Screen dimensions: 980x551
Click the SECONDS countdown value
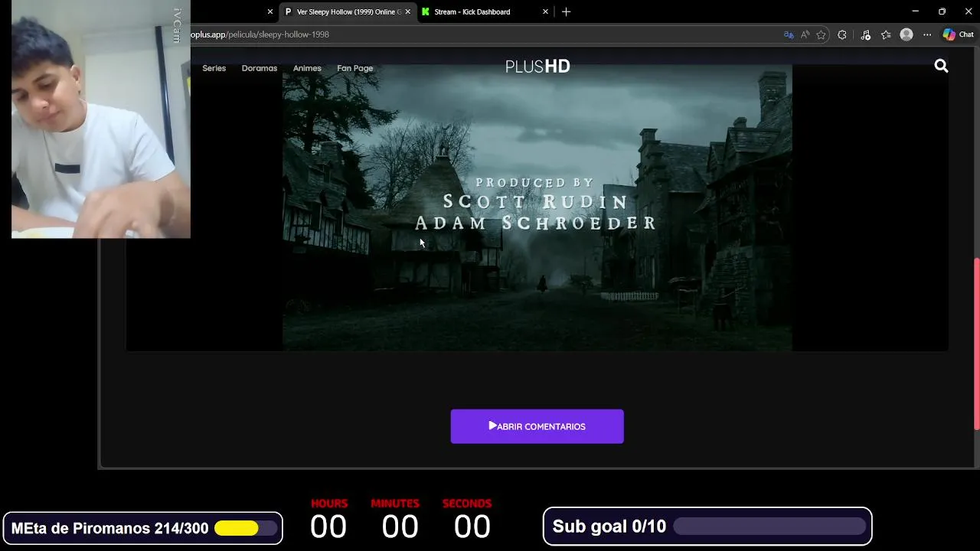click(x=472, y=527)
